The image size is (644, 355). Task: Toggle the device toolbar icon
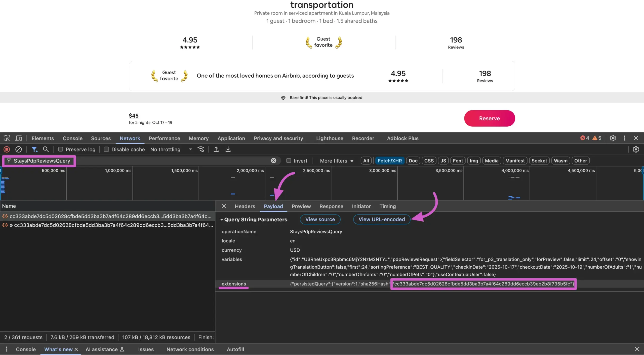point(19,138)
